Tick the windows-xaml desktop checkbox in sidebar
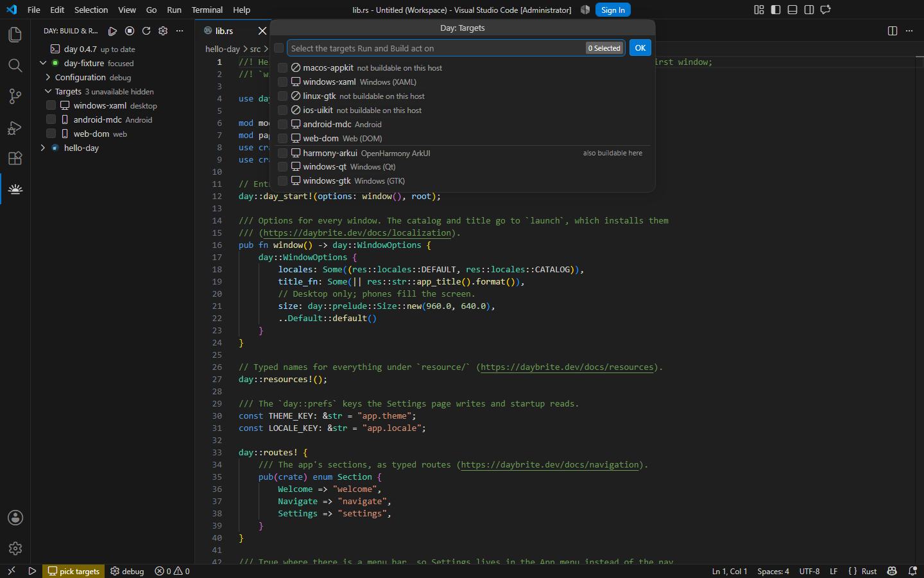This screenshot has width=924, height=578. pyautogui.click(x=51, y=105)
